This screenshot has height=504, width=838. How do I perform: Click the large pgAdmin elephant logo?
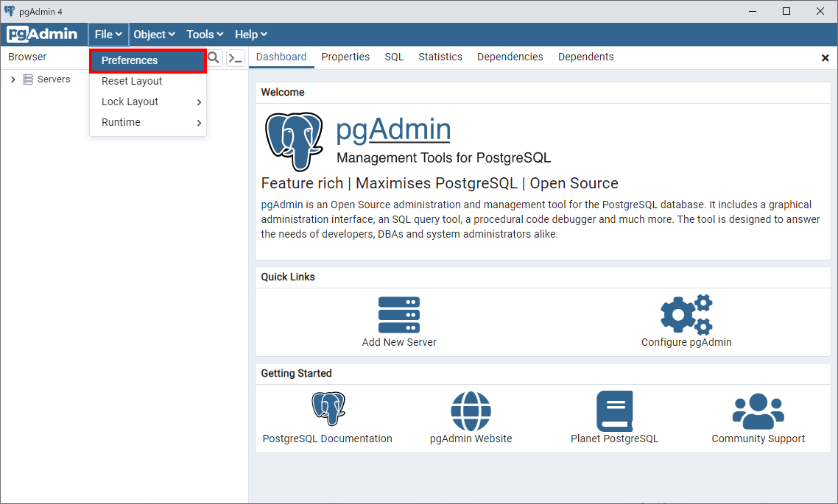pos(294,141)
